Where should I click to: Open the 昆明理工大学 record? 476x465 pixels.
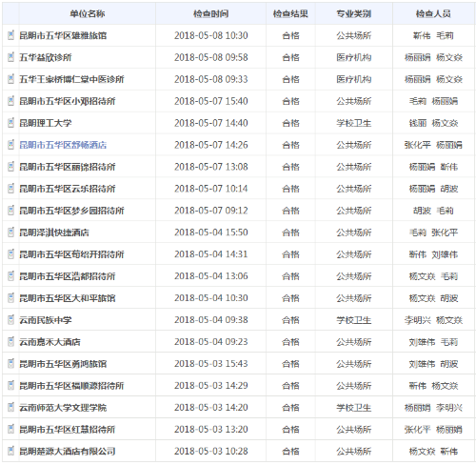point(46,123)
